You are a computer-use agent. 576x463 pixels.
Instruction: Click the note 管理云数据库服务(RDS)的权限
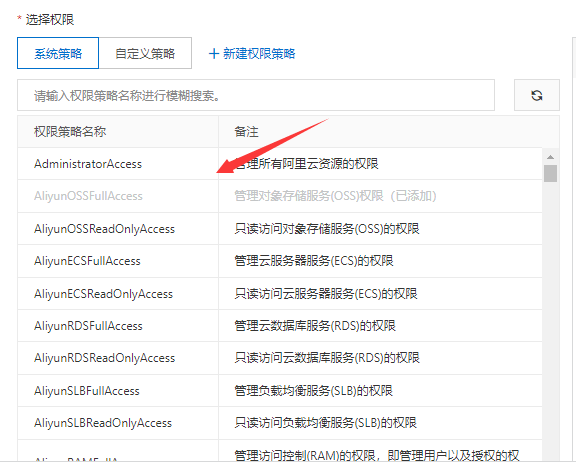click(x=315, y=326)
